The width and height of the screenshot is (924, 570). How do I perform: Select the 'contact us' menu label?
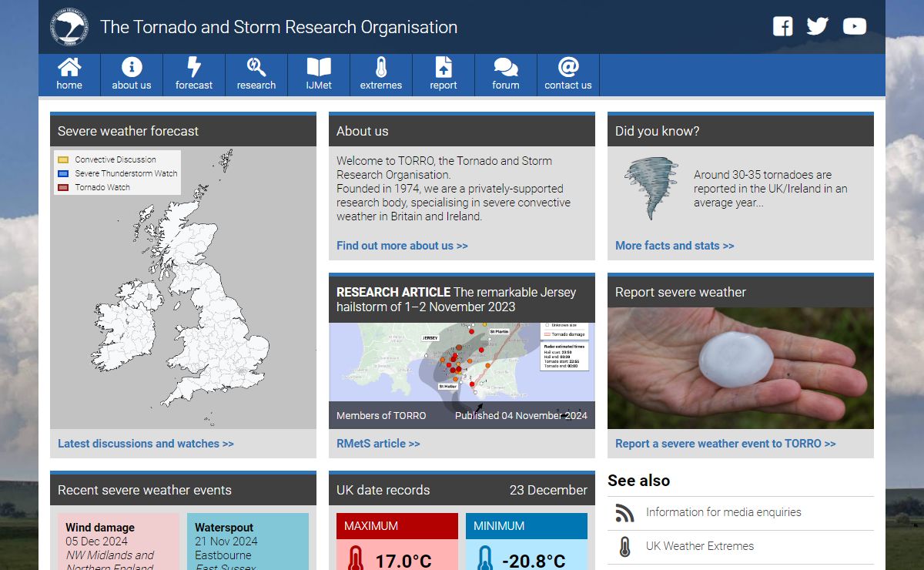point(568,85)
